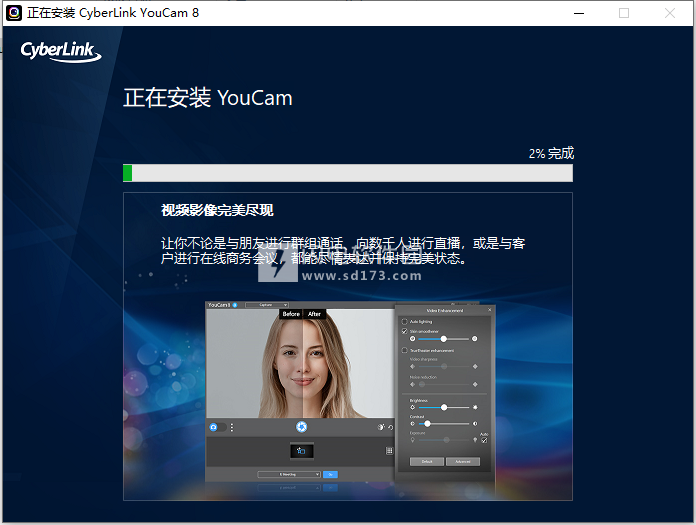Click the face effects icon beside undo arrow
Viewport: 696px width, 525px height.
[381, 427]
